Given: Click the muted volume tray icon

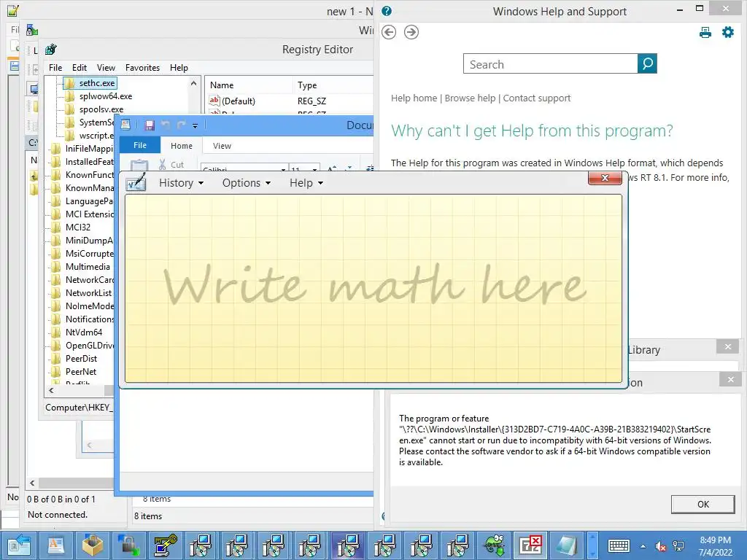Looking at the screenshot, I should pos(661,546).
